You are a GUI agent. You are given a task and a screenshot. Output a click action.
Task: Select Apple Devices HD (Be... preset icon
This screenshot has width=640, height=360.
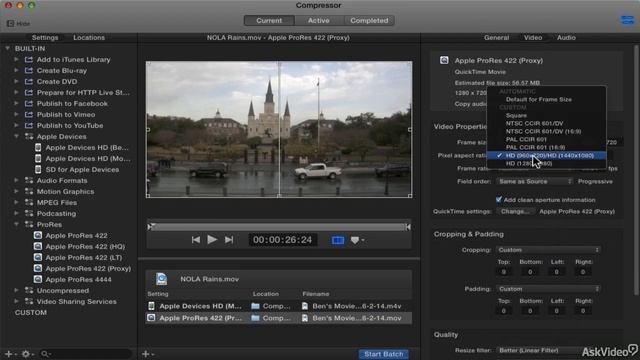38,147
